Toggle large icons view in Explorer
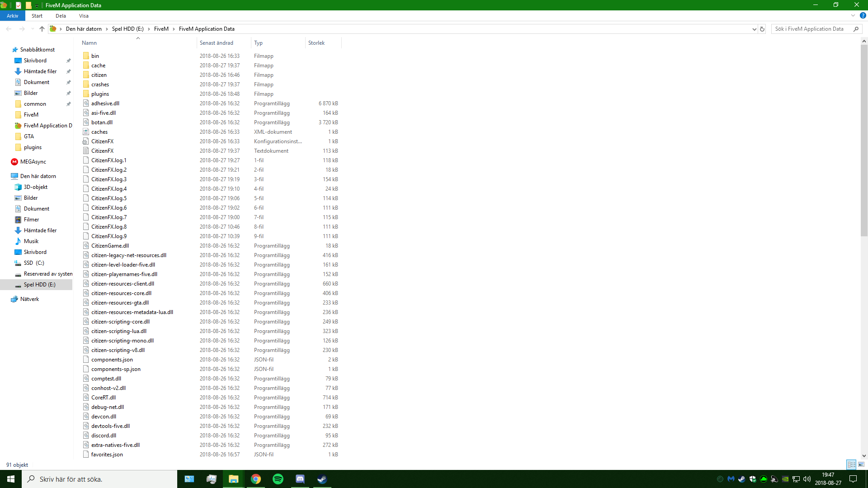The height and width of the screenshot is (488, 868). click(x=861, y=464)
